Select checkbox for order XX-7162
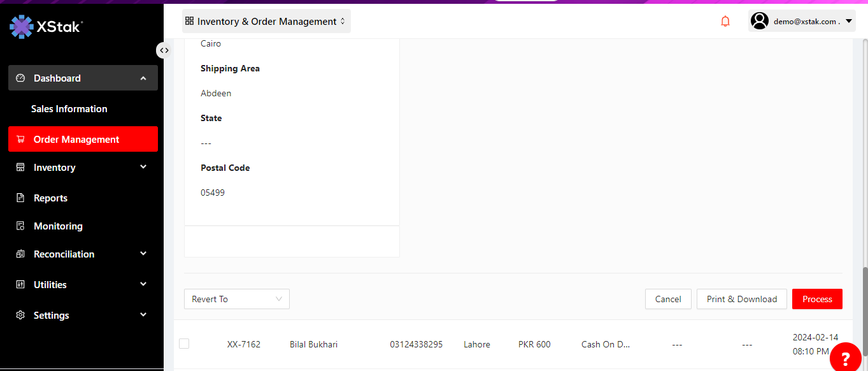 pyautogui.click(x=184, y=344)
